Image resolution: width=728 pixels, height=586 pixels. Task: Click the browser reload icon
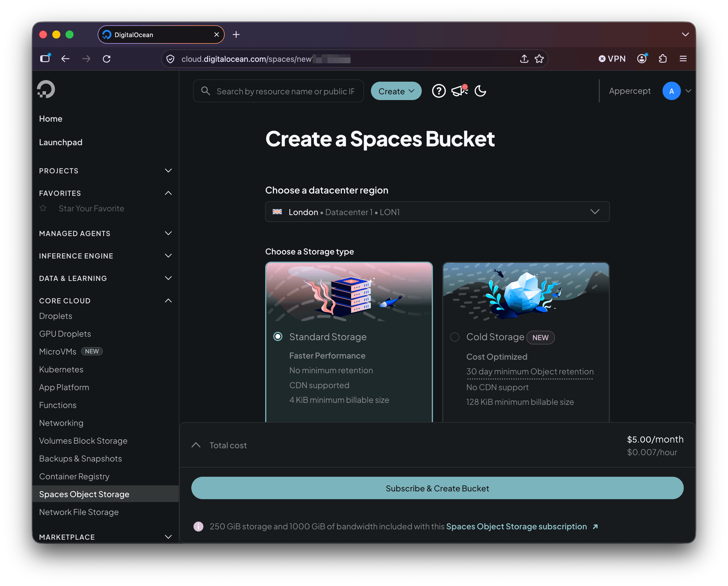click(107, 59)
